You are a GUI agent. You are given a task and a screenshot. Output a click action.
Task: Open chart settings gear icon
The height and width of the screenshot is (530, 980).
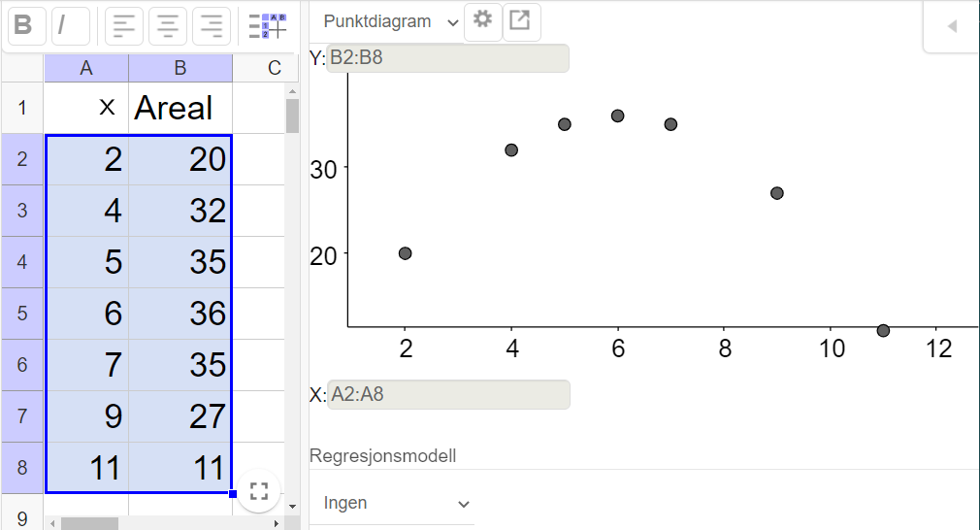482,20
